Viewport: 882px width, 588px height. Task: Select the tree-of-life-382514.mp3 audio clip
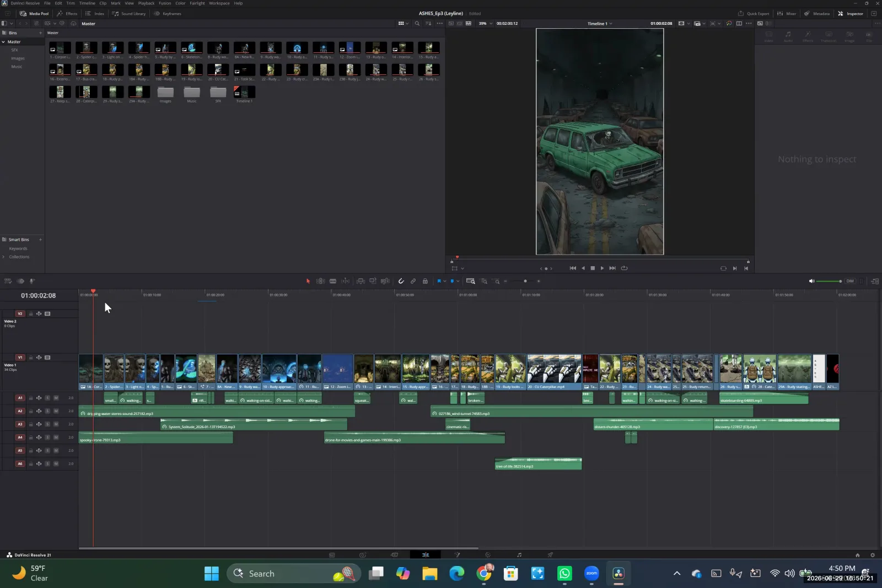point(538,463)
